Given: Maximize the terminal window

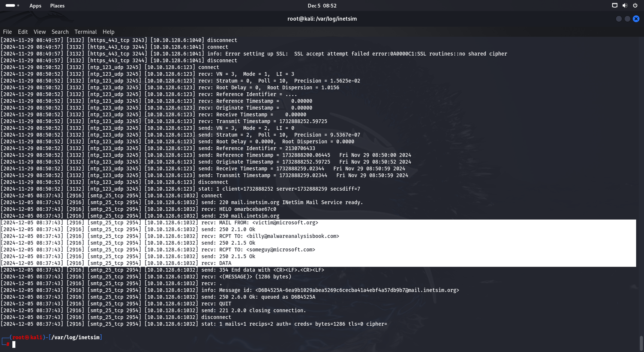Looking at the screenshot, I should pyautogui.click(x=628, y=19).
